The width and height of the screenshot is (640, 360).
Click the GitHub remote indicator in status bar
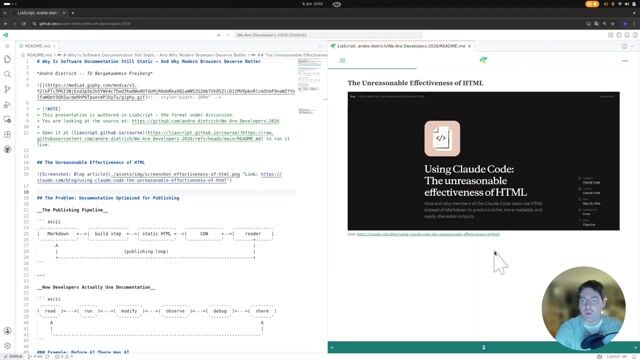pyautogui.click(x=13, y=356)
